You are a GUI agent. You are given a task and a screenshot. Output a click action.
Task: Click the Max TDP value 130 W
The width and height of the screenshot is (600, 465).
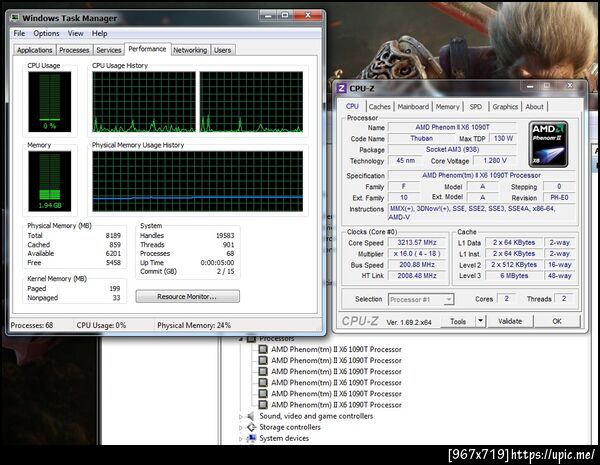point(503,138)
